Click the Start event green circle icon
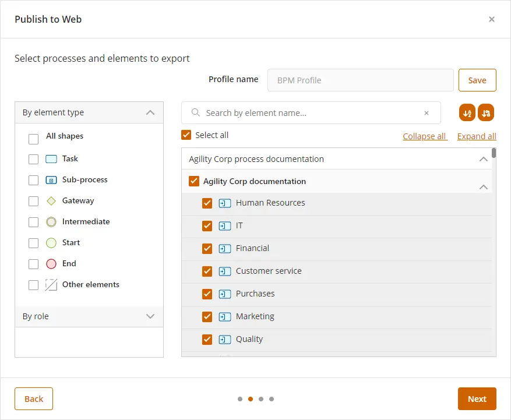The width and height of the screenshot is (511, 420). point(51,243)
